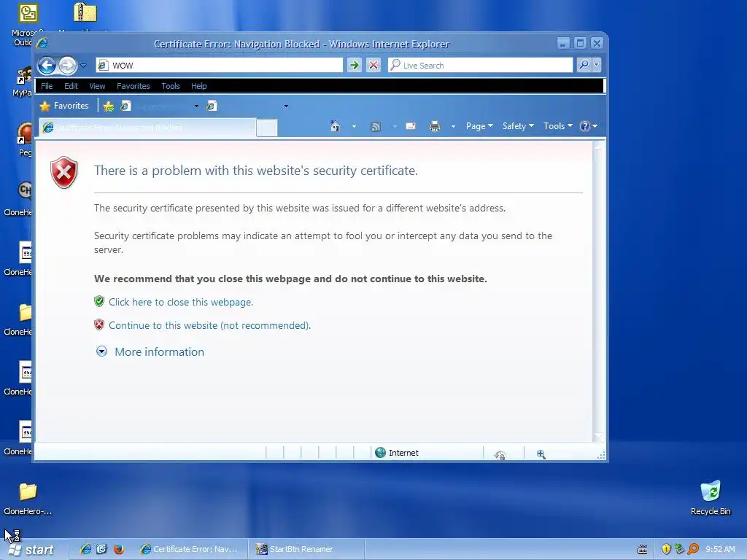Click the orange magnifier tray icon
This screenshot has width=747, height=560.
coord(693,549)
